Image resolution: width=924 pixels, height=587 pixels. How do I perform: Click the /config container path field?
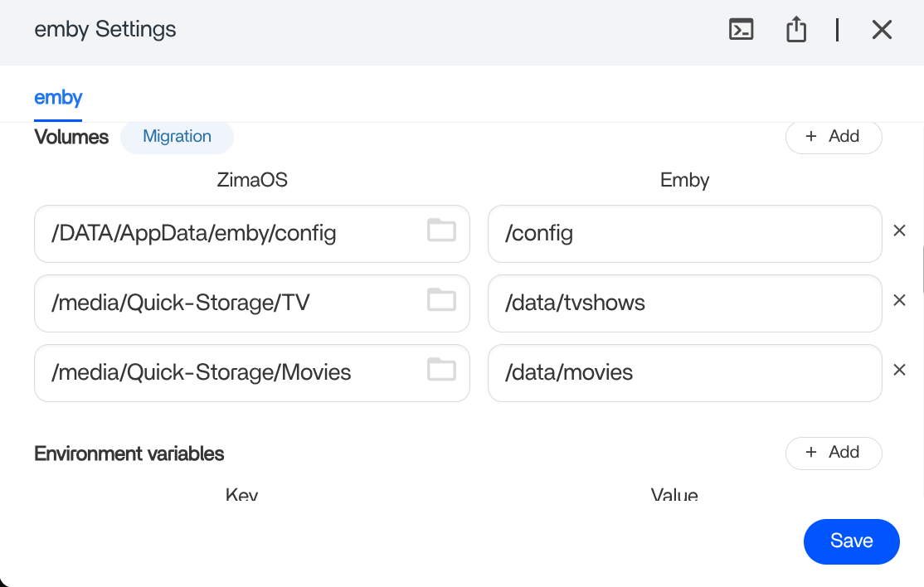click(x=683, y=234)
